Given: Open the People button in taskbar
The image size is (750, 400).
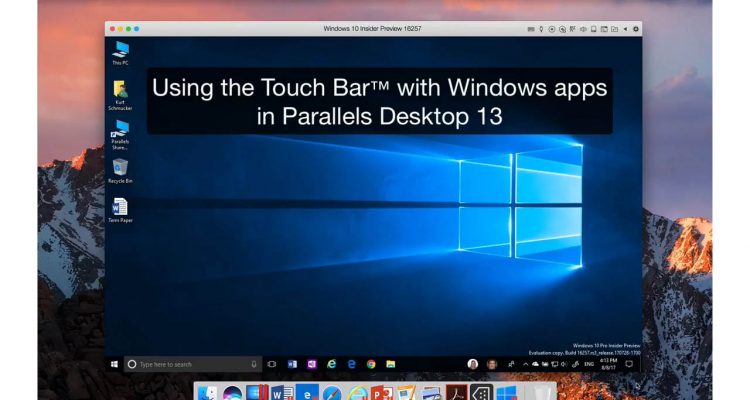Looking at the screenshot, I should tap(511, 364).
